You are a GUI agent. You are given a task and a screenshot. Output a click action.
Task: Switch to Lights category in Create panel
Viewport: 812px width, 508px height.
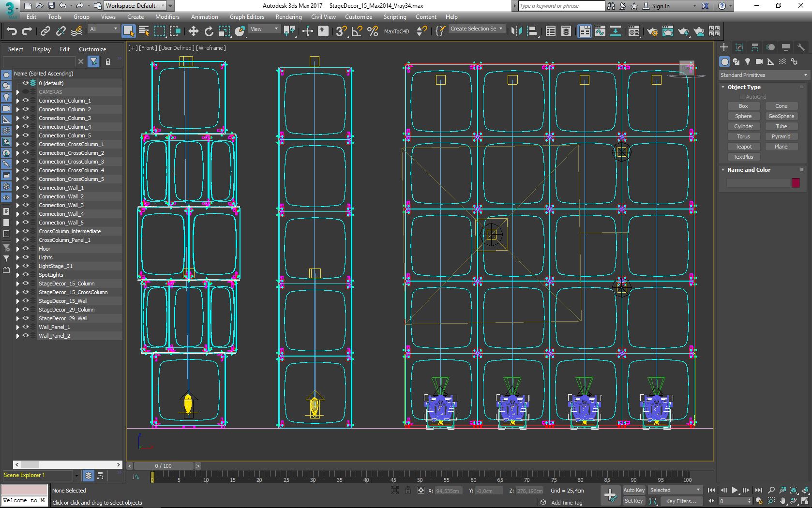point(748,61)
